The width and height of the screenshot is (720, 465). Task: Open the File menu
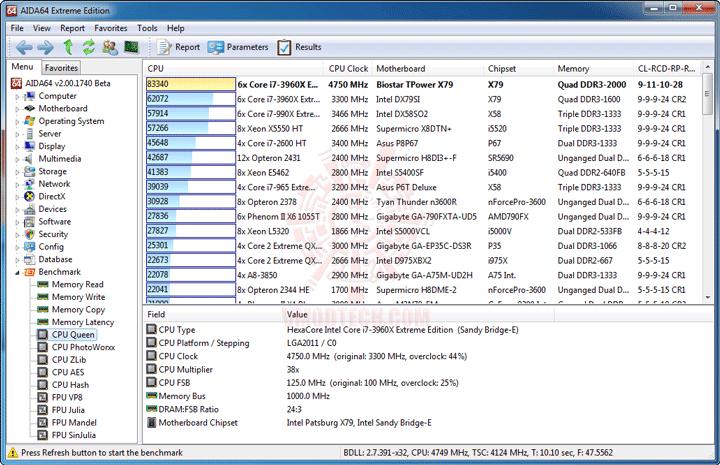[17, 28]
